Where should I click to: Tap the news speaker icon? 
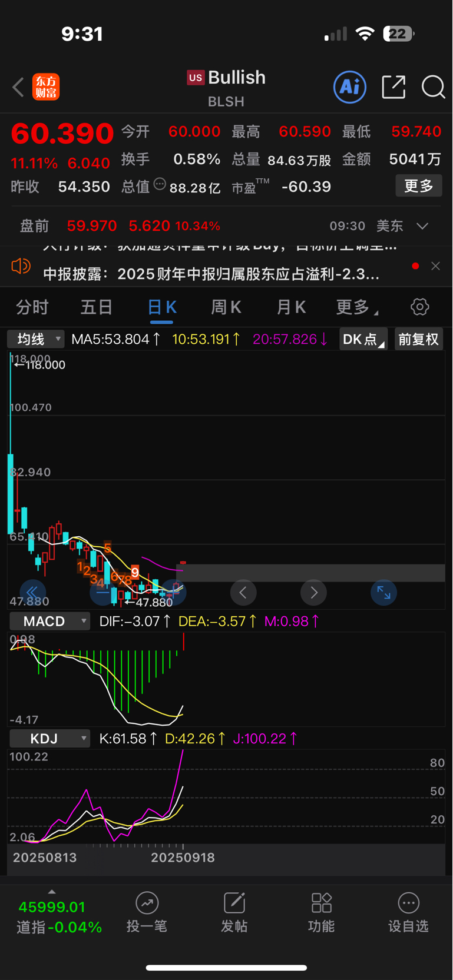(x=21, y=266)
